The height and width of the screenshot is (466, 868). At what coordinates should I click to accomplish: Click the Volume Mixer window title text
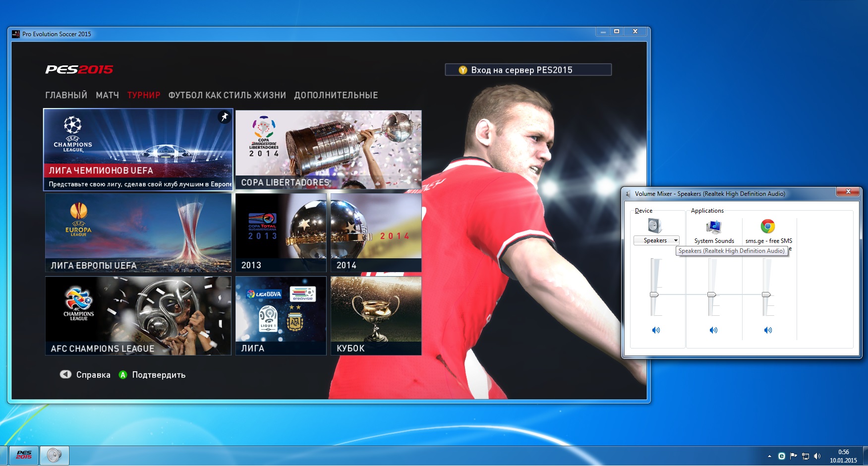pyautogui.click(x=710, y=194)
